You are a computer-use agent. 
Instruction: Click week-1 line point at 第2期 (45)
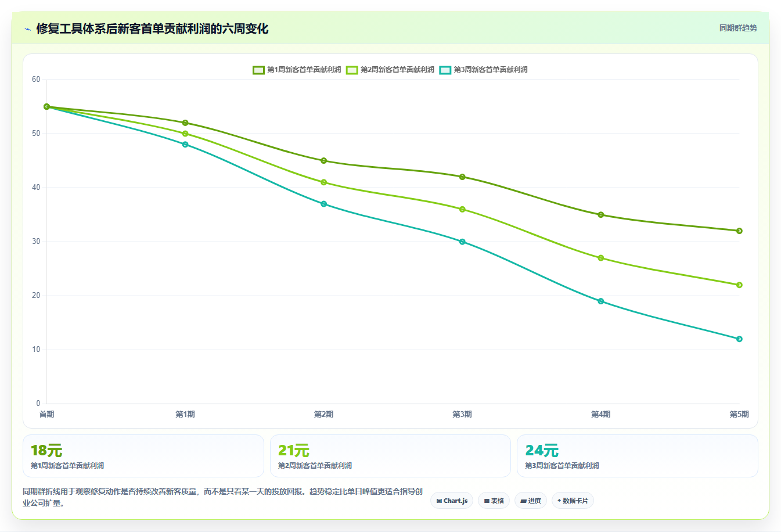click(x=323, y=161)
